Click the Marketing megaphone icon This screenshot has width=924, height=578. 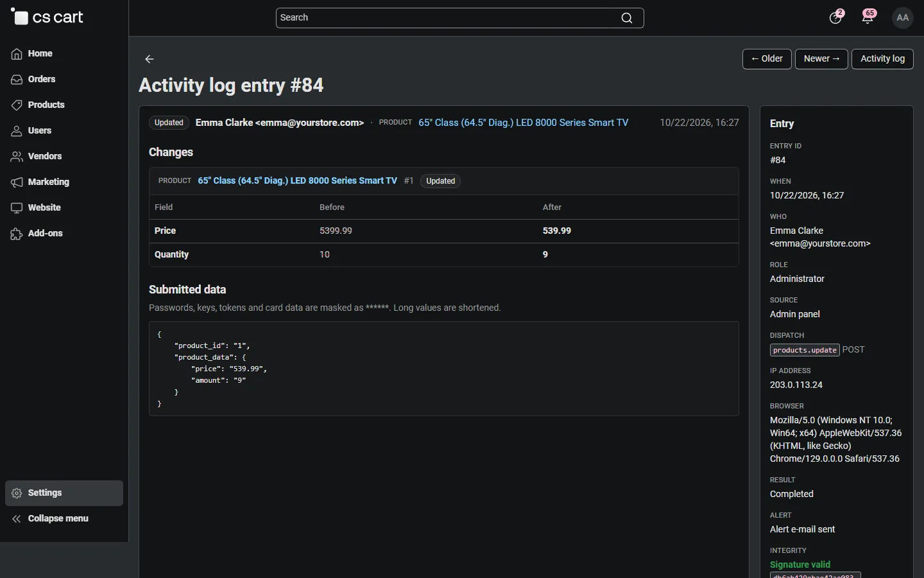(17, 182)
